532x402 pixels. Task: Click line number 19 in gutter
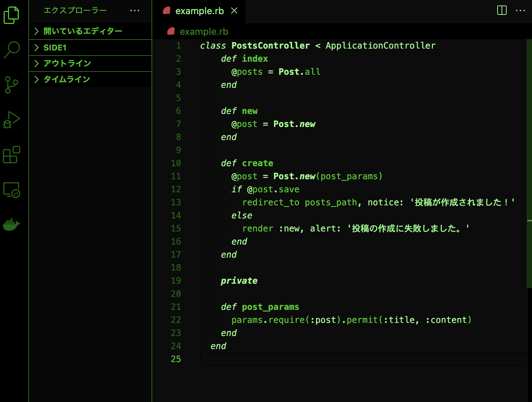tap(176, 281)
